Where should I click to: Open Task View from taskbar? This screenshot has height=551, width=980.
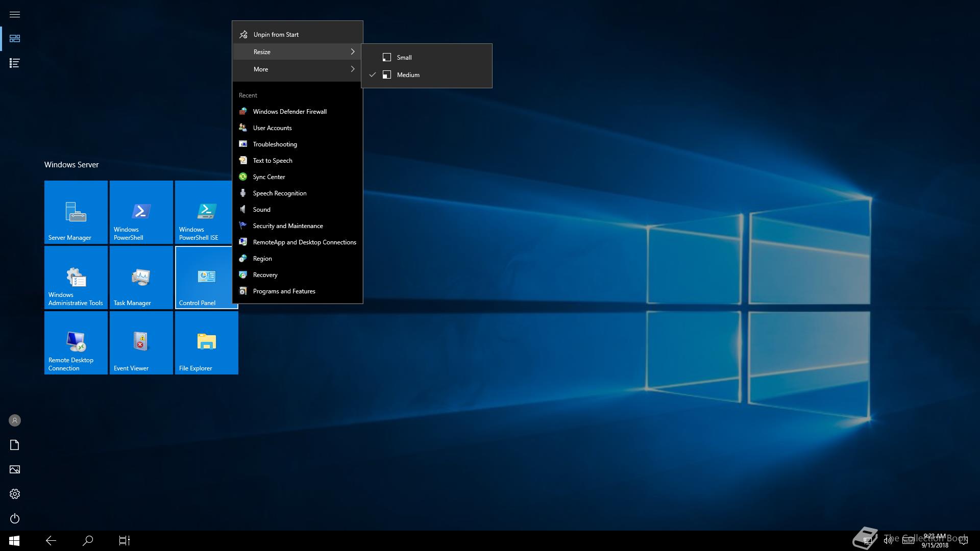click(125, 541)
